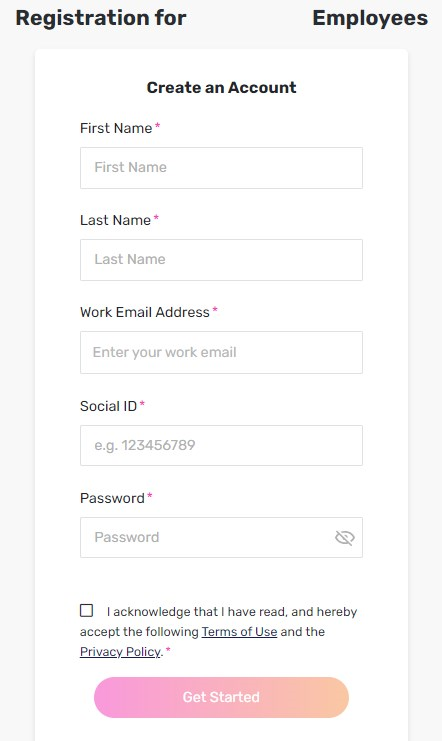This screenshot has width=442, height=741.
Task: Open the Privacy Policy link
Action: pos(120,652)
